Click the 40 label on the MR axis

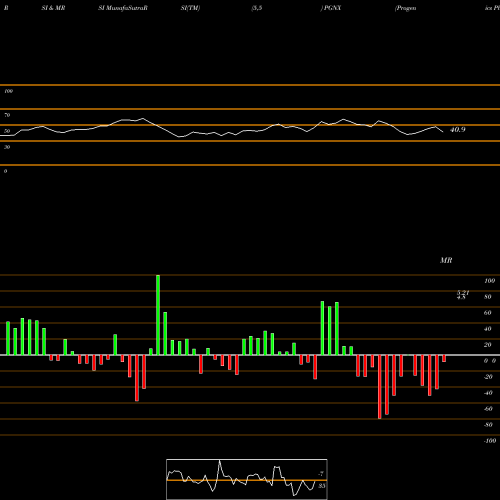click(488, 329)
